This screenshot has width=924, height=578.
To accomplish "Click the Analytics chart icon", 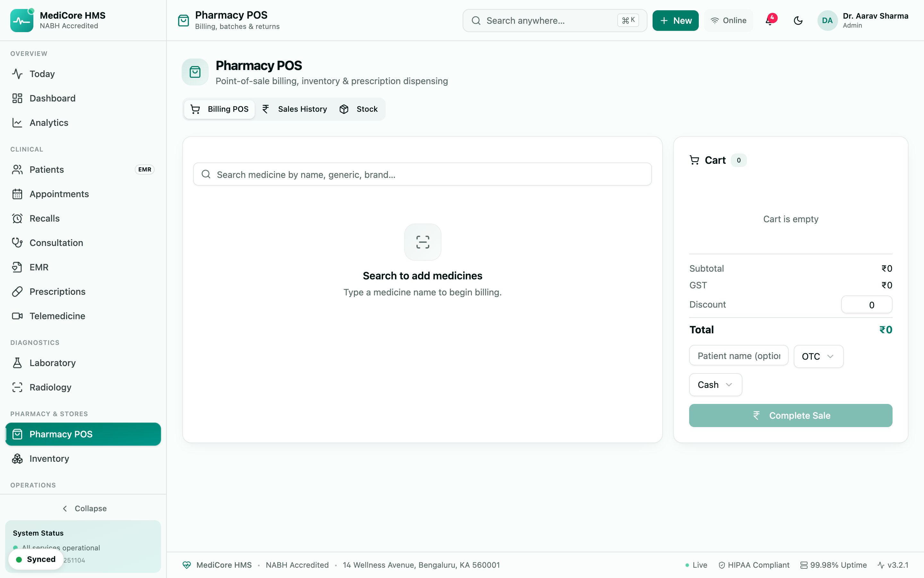I will tap(17, 123).
